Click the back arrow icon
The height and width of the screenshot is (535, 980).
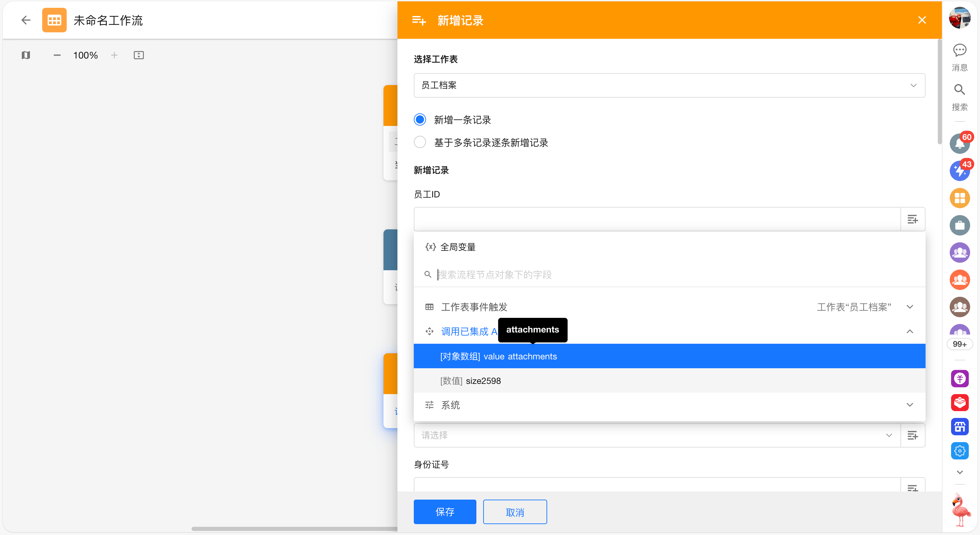click(x=26, y=20)
